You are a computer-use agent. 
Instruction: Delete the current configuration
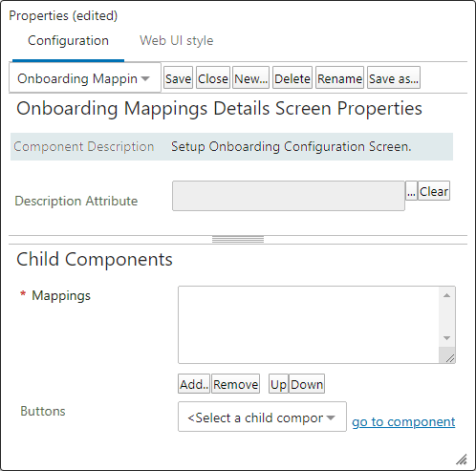pyautogui.click(x=292, y=77)
